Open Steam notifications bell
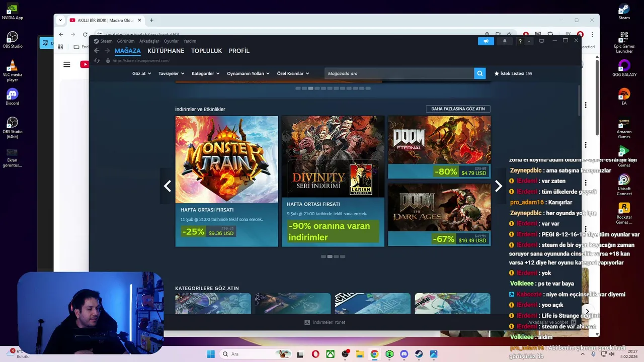This screenshot has width=644, height=362. point(505,41)
